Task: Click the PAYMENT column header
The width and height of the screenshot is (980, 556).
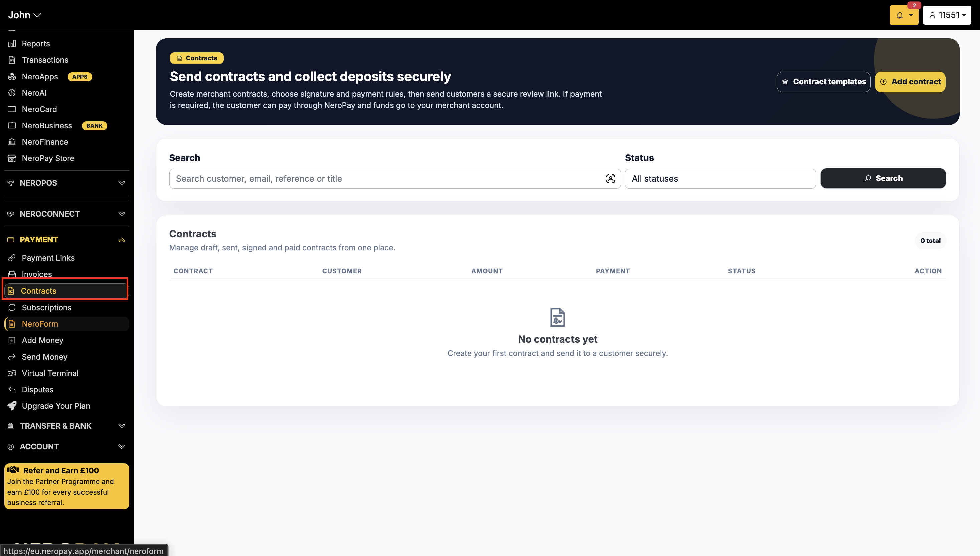Action: (613, 271)
